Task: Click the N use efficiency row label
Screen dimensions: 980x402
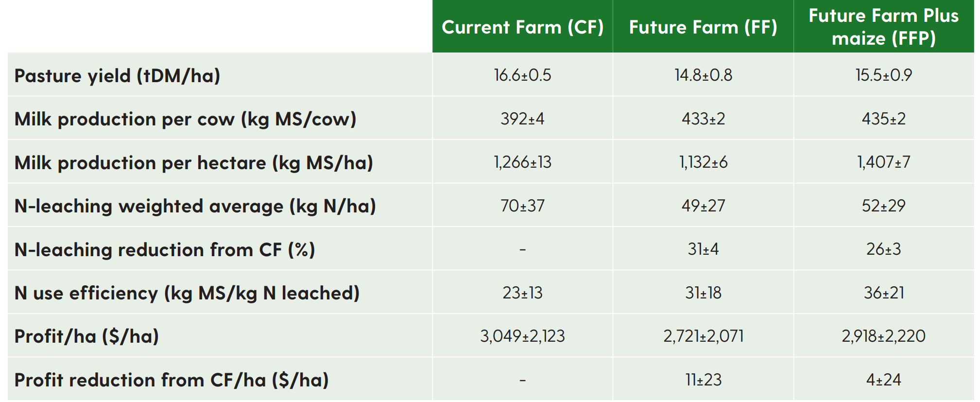Action: click(187, 293)
